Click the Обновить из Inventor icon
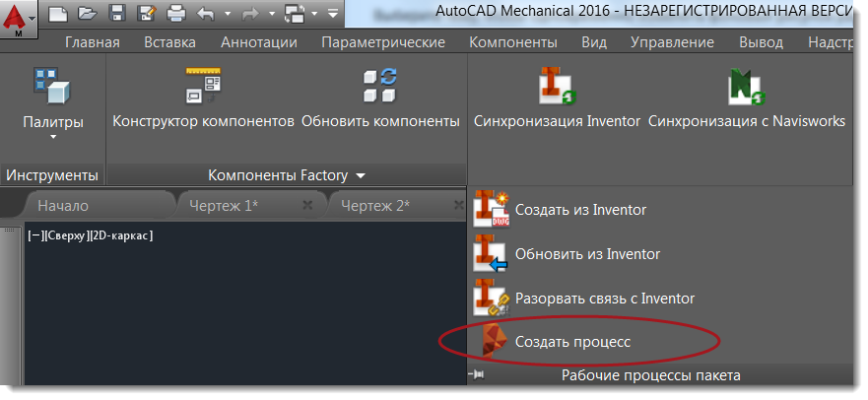This screenshot has height=400, width=868. 491,254
